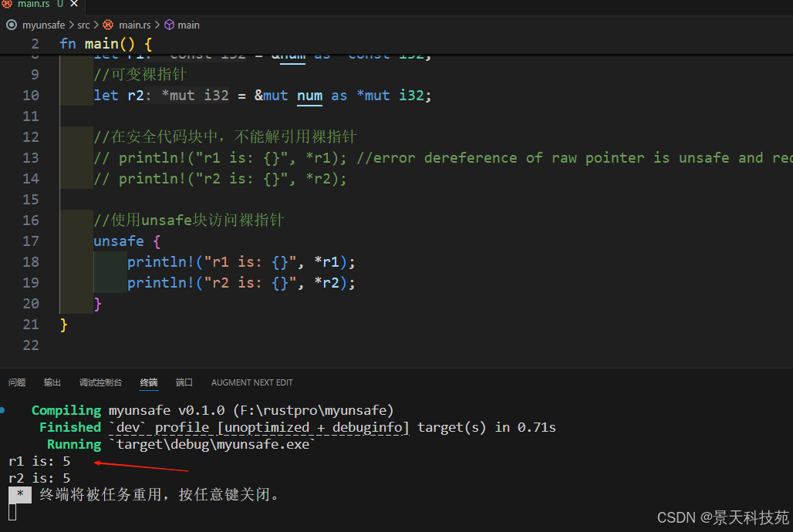Click the '终端将被任务重用' terminal message
Viewport: 793px width, 532px height.
[x=159, y=494]
